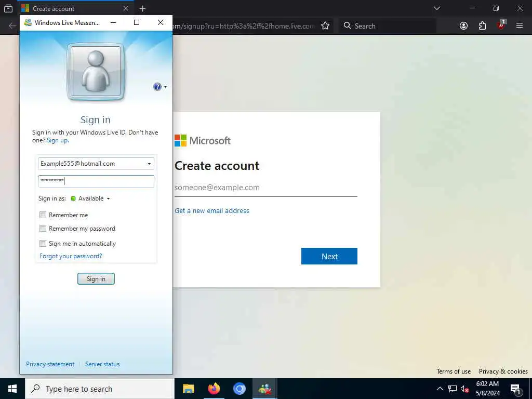Click the uBlock Origin extension icon
Viewport: 532px width, 399px height.
tap(501, 25)
